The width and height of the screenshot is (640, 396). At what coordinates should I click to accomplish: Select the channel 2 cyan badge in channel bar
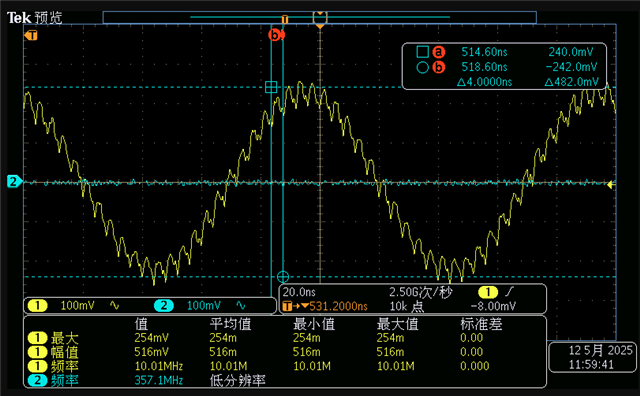coord(164,305)
